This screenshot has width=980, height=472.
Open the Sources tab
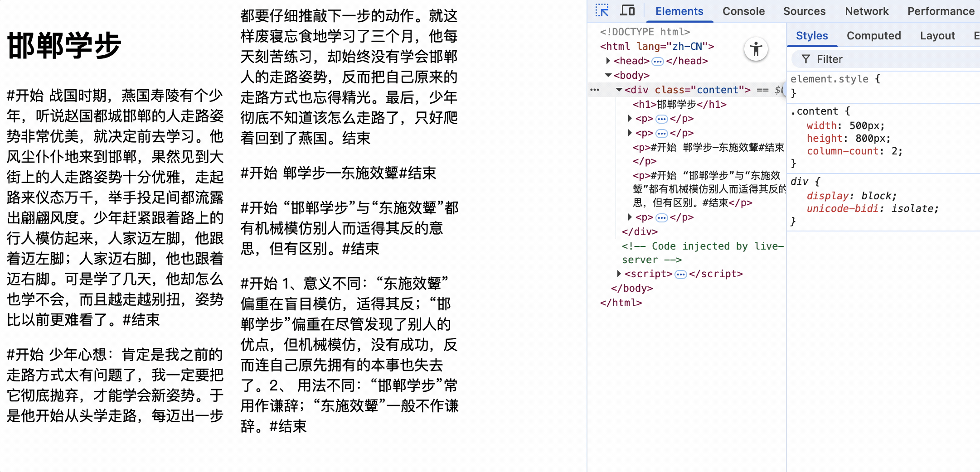pos(804,11)
